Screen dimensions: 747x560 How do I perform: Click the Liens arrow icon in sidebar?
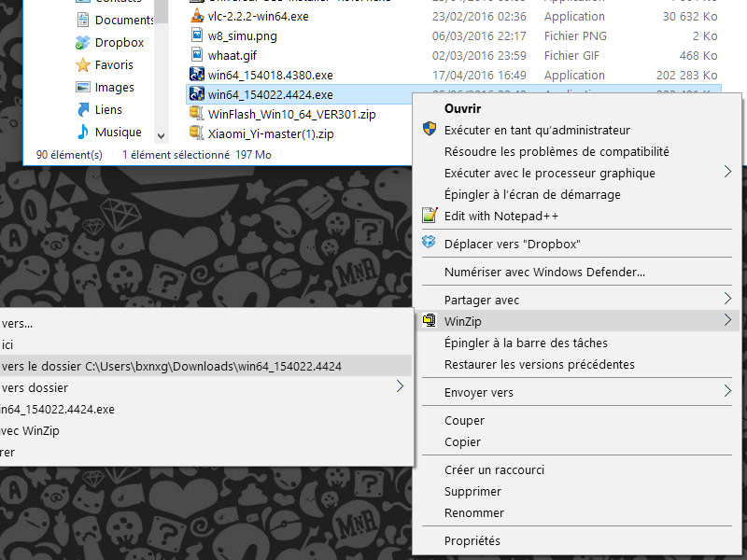click(x=83, y=109)
